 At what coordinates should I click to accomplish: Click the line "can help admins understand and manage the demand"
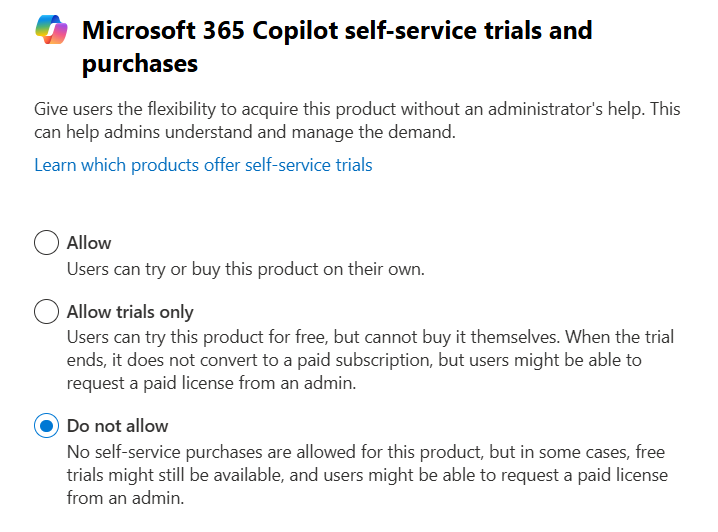click(245, 132)
